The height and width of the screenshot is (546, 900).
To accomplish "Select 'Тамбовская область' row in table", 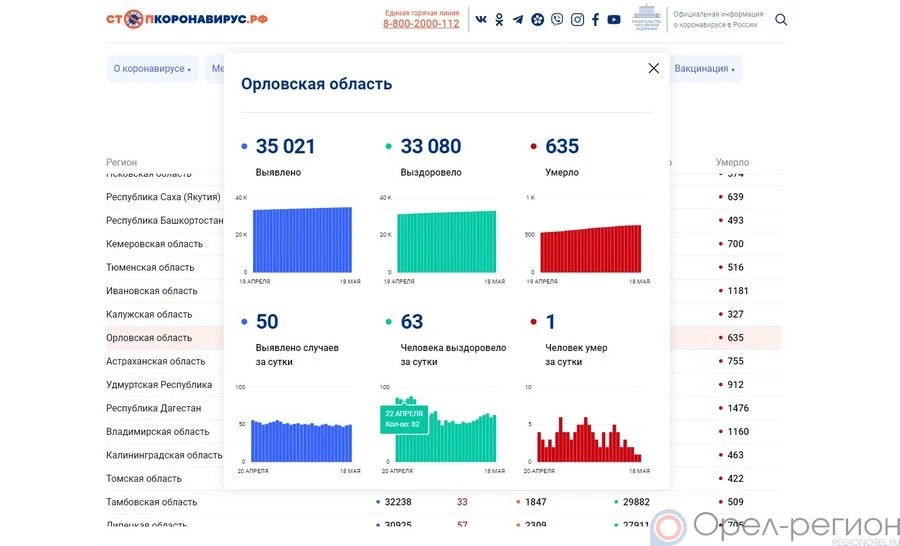I will [151, 502].
